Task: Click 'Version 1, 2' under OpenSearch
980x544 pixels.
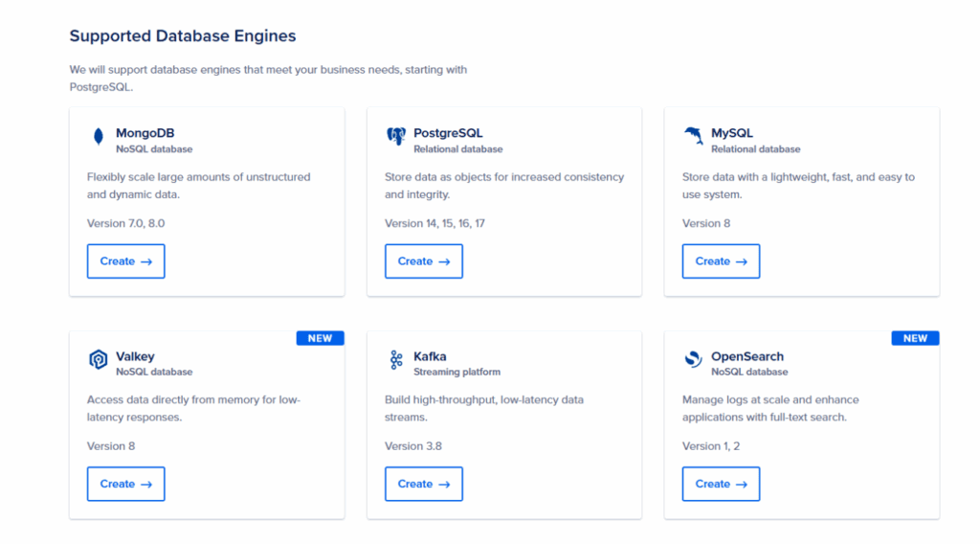Action: [x=711, y=445]
